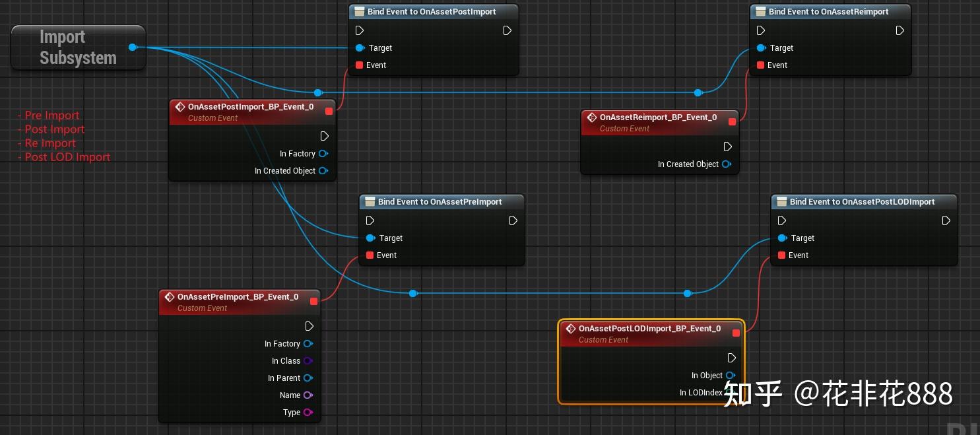Click the exec input pin on Bind Event to OnAssetPostImport
Image resolution: width=980 pixels, height=435 pixels.
[x=360, y=30]
